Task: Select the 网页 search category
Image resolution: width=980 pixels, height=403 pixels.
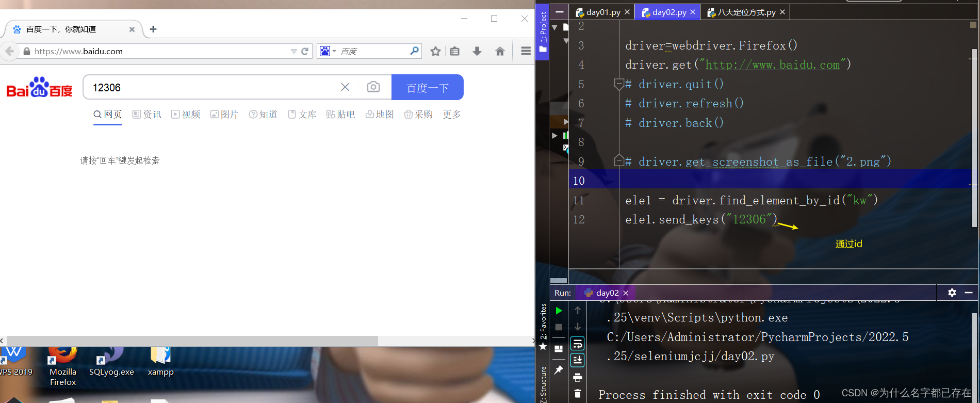Action: pyautogui.click(x=108, y=114)
